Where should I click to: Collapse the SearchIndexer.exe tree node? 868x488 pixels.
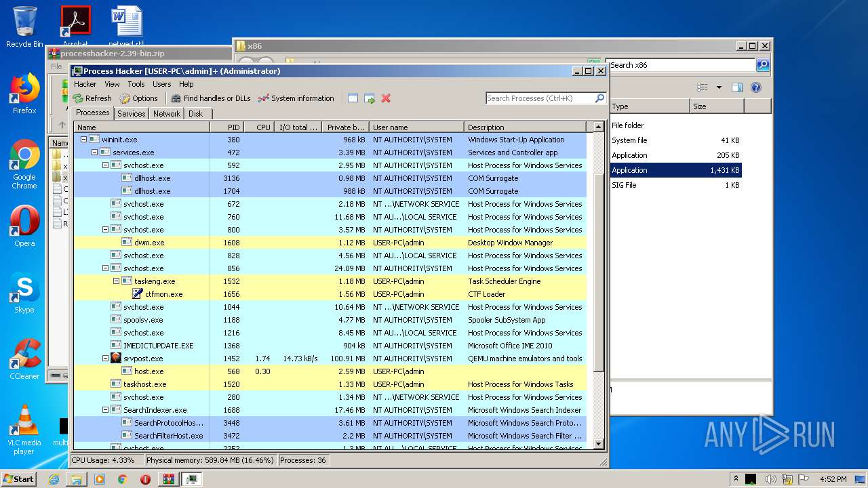pyautogui.click(x=105, y=410)
